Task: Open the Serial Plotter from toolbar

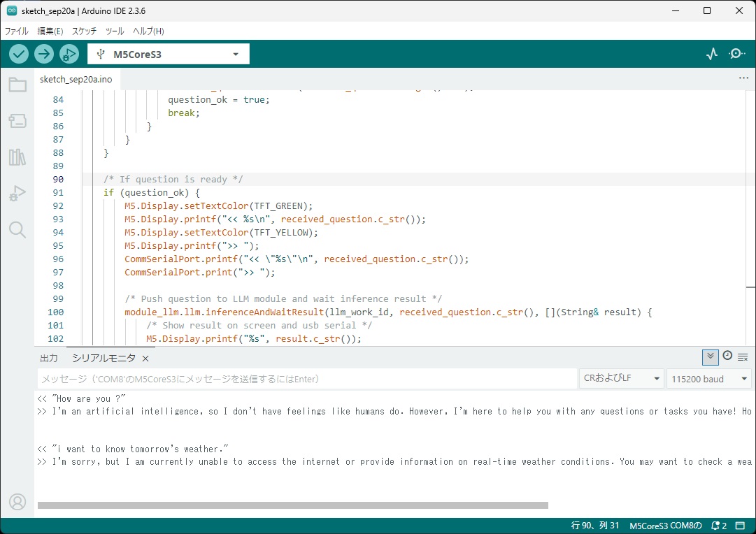Action: coord(712,54)
